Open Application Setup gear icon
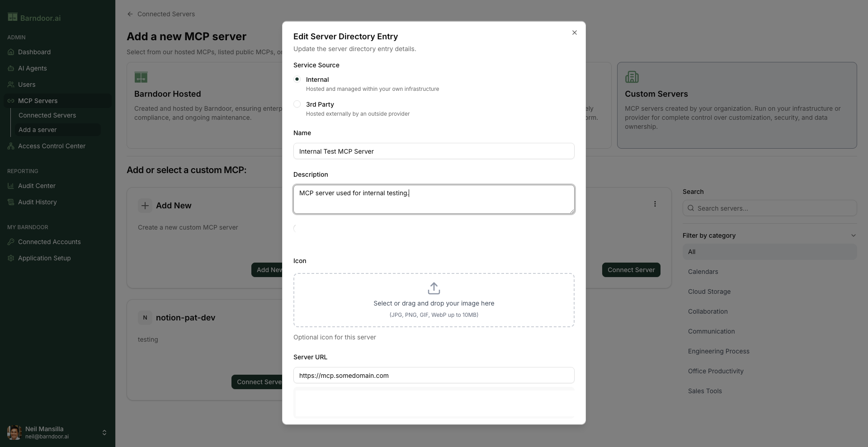The width and height of the screenshot is (868, 447). [10, 258]
